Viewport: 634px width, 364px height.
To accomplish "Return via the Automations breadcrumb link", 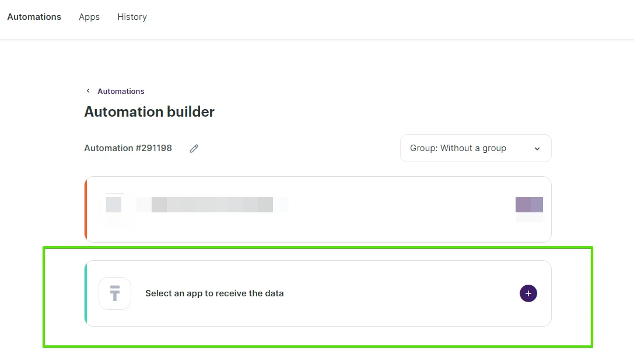I will pyautogui.click(x=121, y=91).
